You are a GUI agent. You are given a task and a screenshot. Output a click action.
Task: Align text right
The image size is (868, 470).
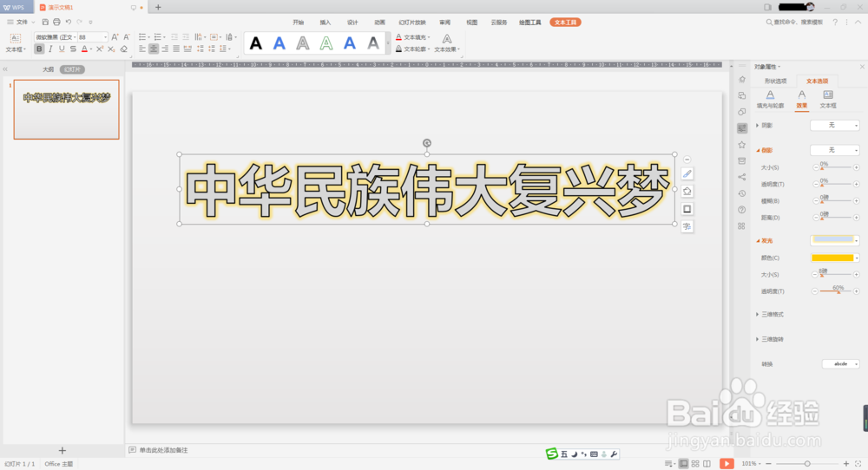point(165,49)
